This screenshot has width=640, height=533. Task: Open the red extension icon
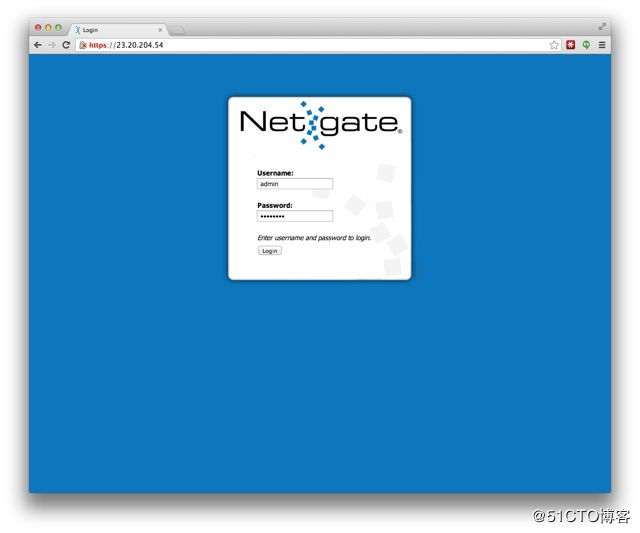(571, 45)
